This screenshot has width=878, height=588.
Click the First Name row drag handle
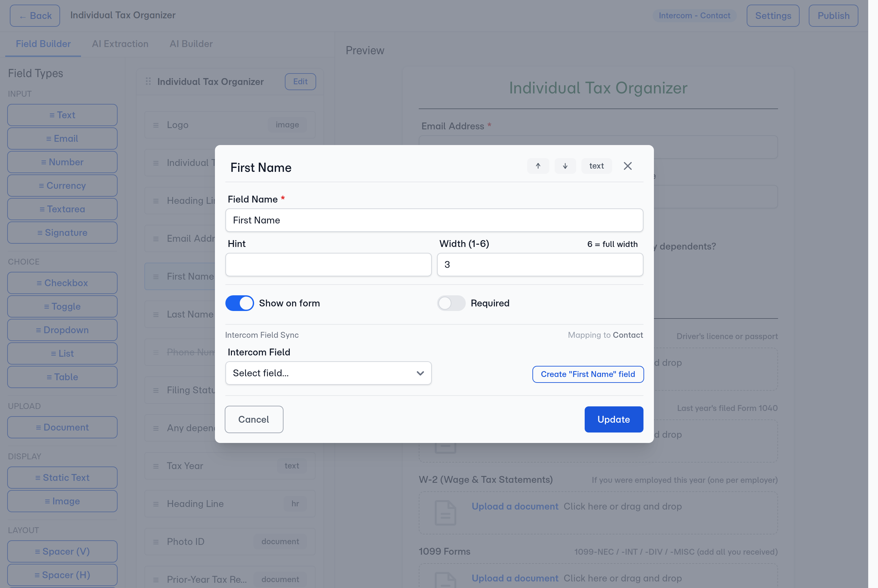coord(156,277)
